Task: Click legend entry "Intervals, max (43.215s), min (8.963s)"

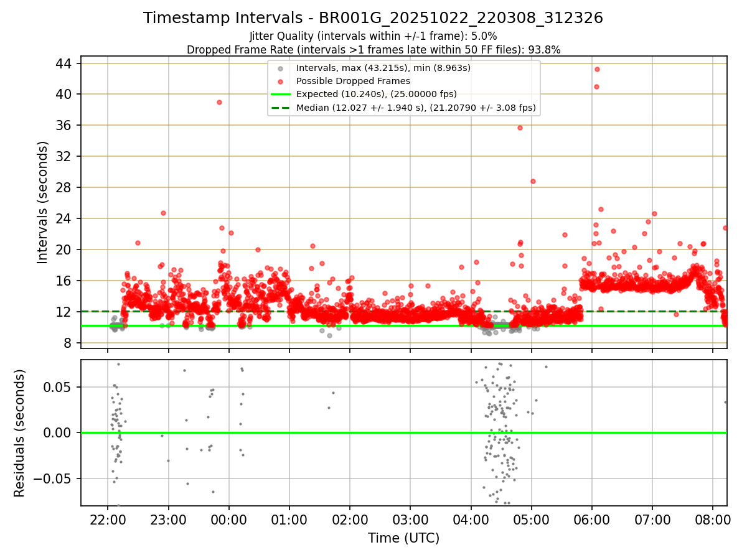Action: 383,67
